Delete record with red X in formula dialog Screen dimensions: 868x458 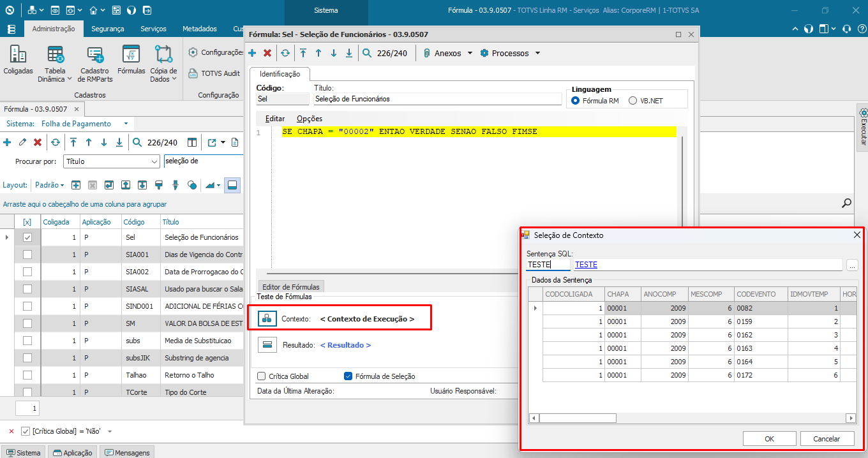pos(267,54)
